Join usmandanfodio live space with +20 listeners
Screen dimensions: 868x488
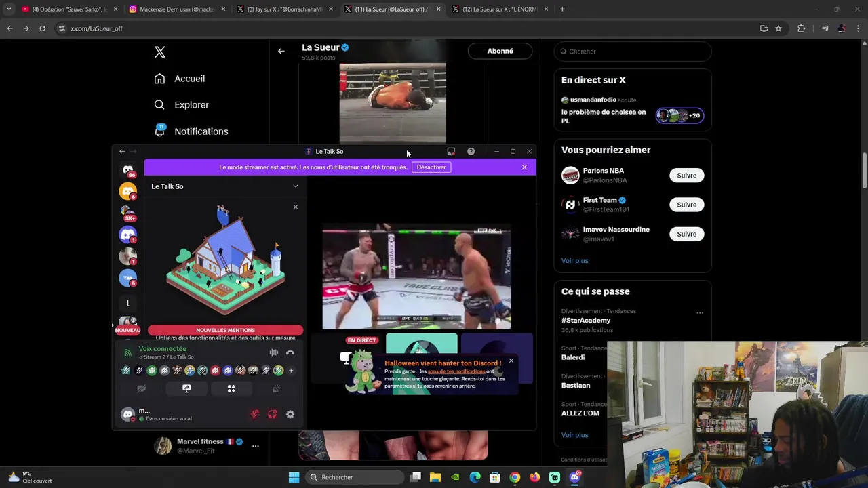(680, 115)
